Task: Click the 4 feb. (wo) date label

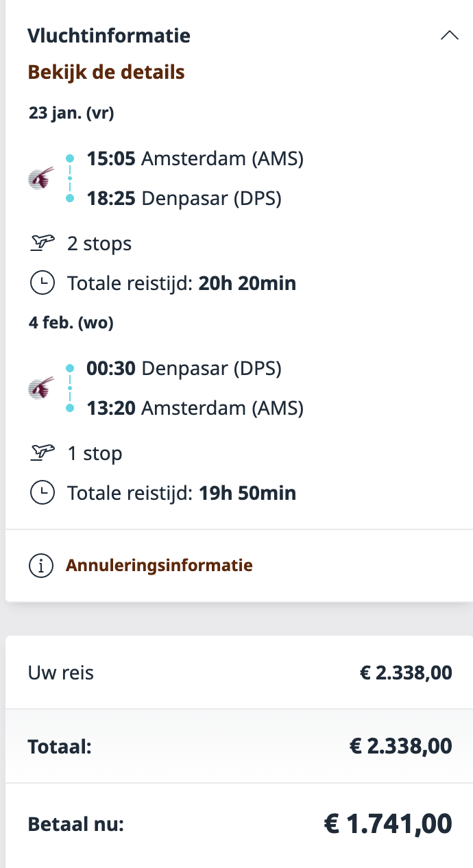Action: coord(71,323)
